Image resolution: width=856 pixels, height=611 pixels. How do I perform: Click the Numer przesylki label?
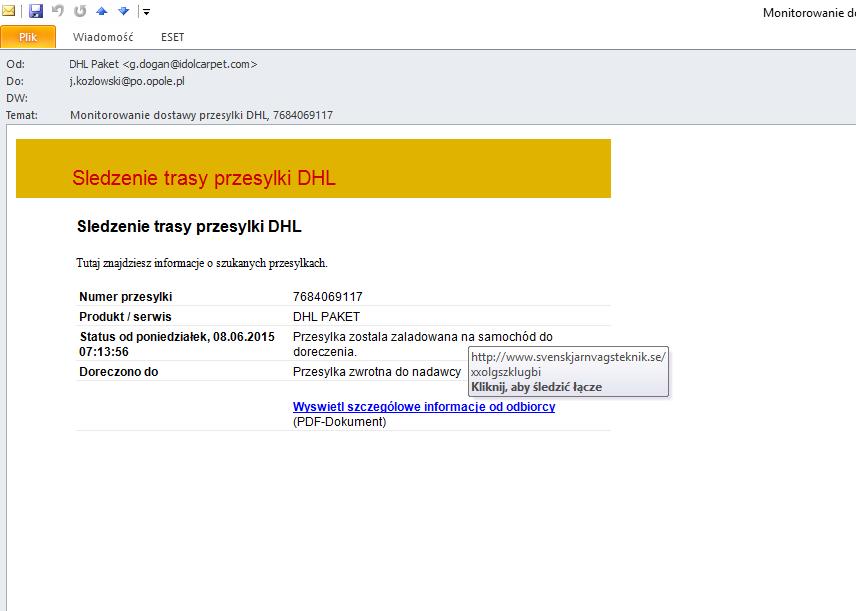[126, 296]
